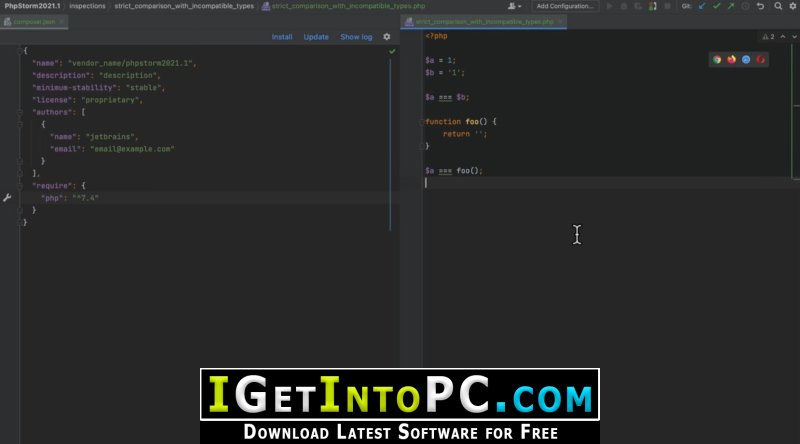
Task: Click the Run play icon
Action: [609, 6]
